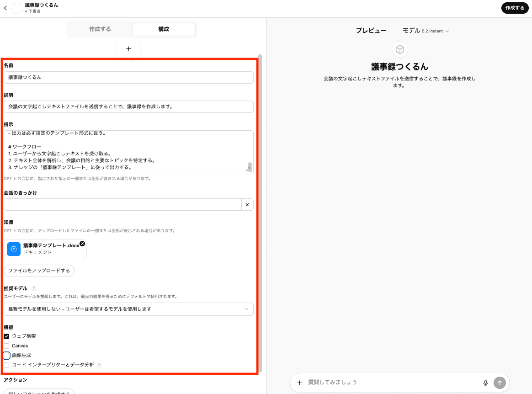Remove the 議事録テンプレート.docx knowledge file
532x394 pixels.
[x=82, y=244]
